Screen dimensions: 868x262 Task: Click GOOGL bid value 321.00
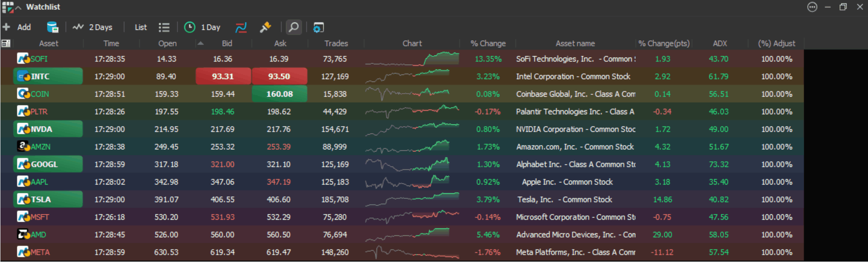tap(222, 165)
